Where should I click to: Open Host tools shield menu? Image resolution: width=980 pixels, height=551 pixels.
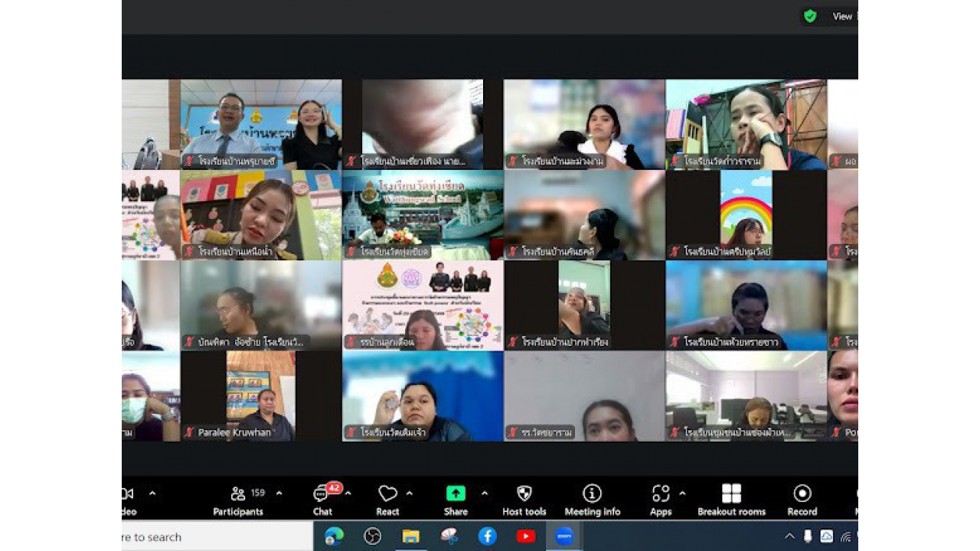pos(524,499)
